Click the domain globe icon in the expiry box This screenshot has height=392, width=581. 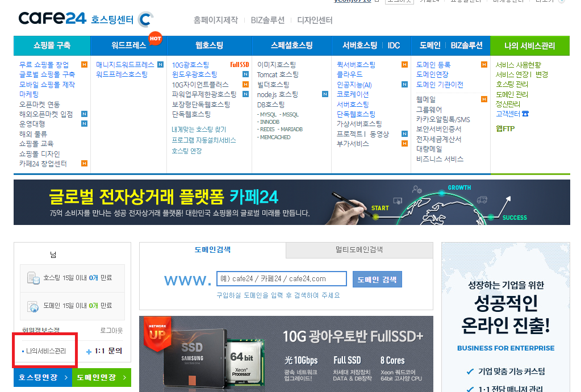[34, 306]
